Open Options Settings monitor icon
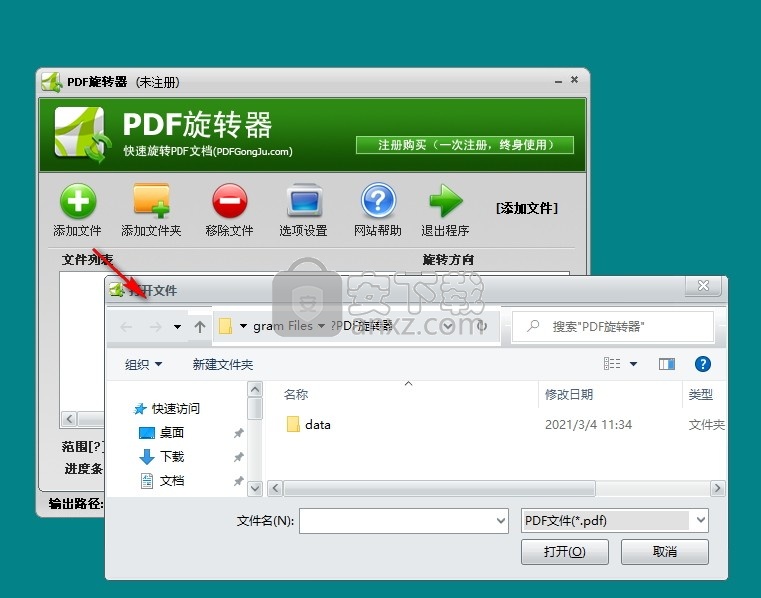The image size is (761, 598). pyautogui.click(x=304, y=200)
